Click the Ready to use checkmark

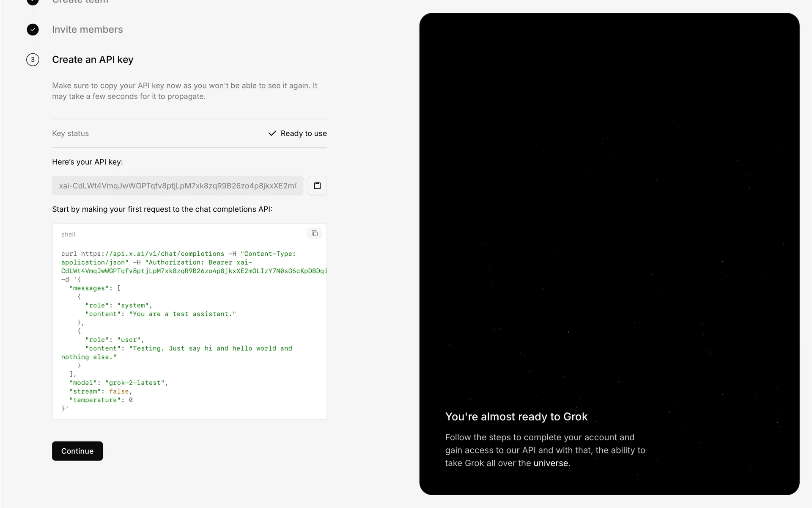(272, 133)
